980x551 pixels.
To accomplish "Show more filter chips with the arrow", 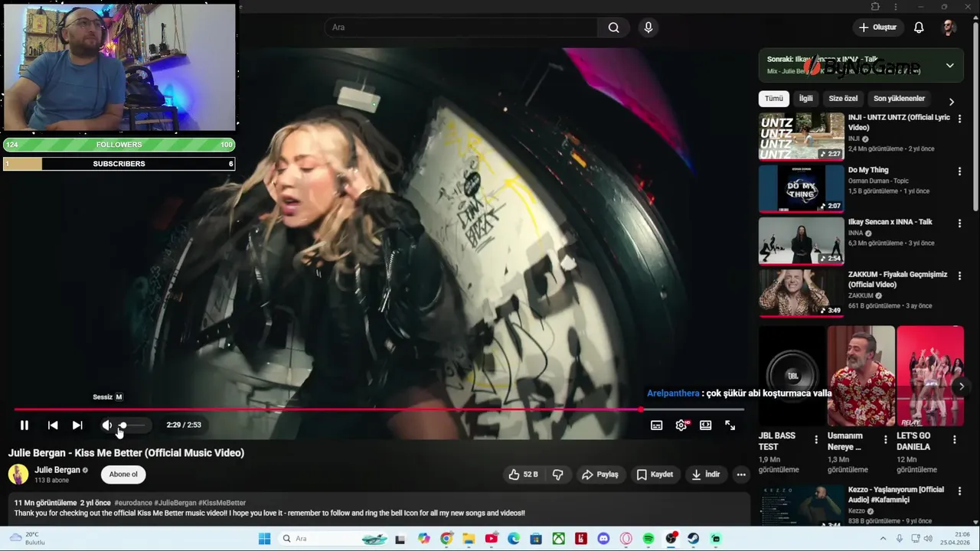I will click(951, 101).
